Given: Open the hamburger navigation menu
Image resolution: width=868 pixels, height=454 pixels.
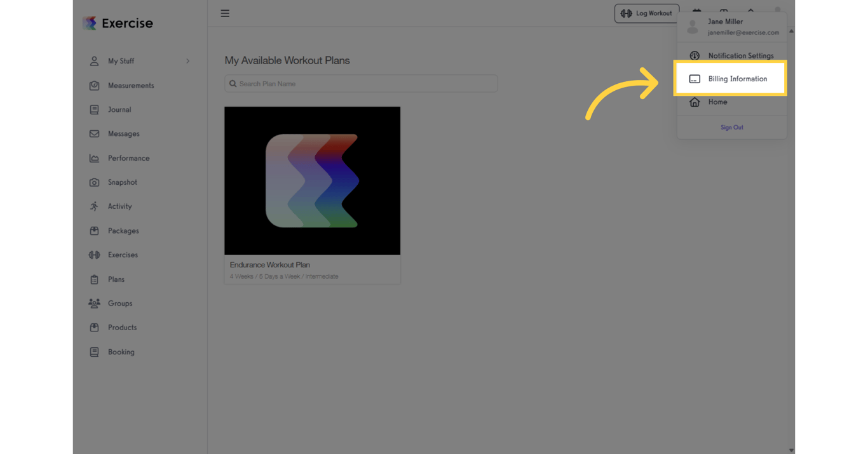Looking at the screenshot, I should [x=224, y=13].
